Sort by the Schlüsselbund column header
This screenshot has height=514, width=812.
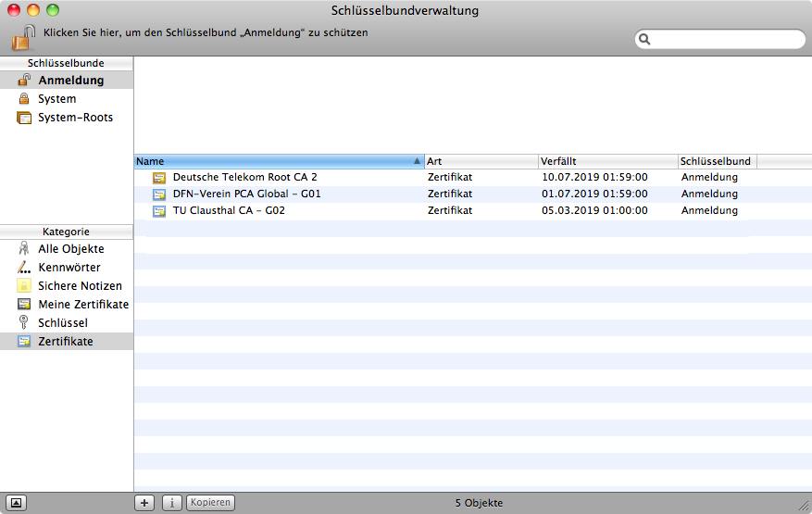click(x=717, y=161)
